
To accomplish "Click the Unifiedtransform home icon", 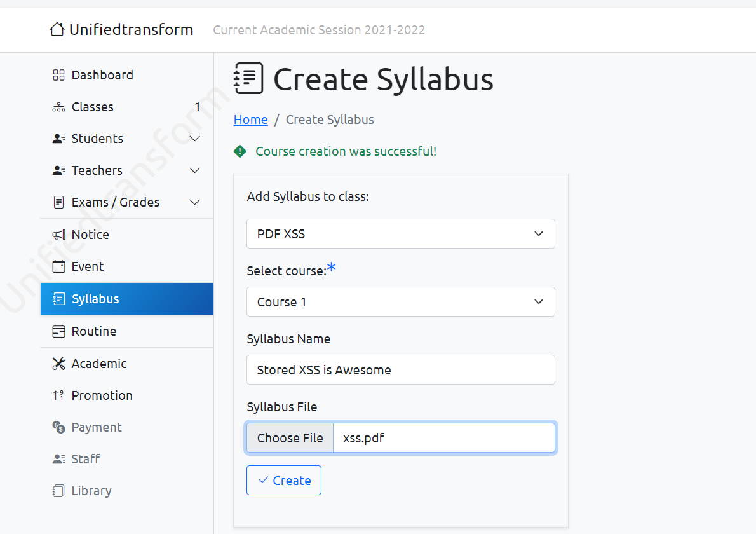I will pos(57,29).
